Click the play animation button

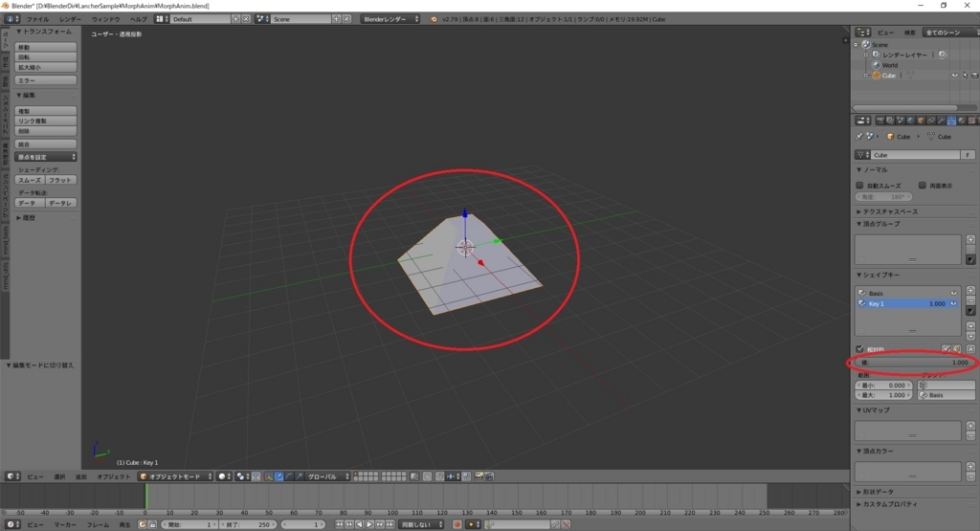369,524
